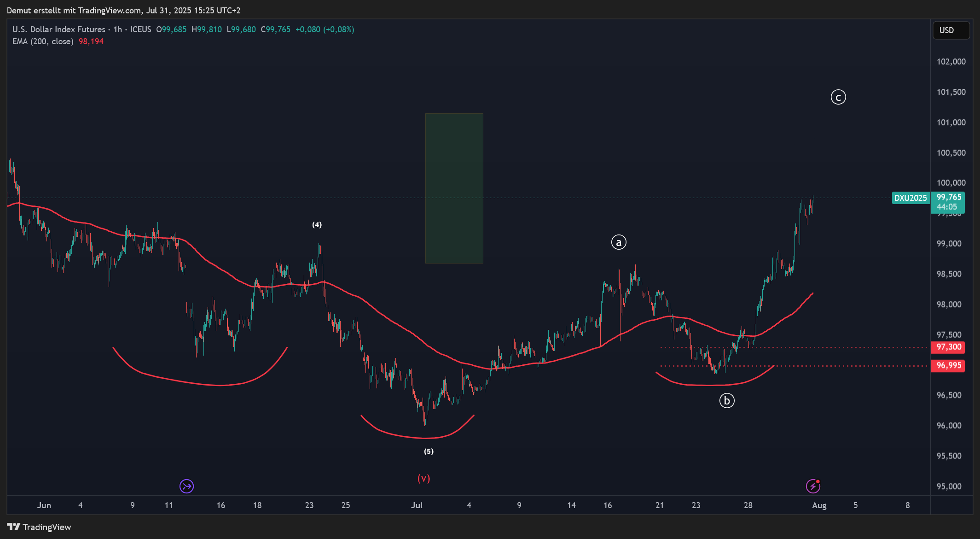Click the Jul label on time axis
This screenshot has width=980, height=539.
[417, 505]
